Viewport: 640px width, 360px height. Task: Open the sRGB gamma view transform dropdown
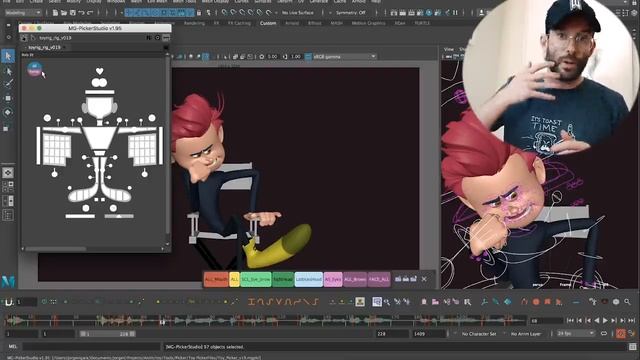click(x=344, y=57)
